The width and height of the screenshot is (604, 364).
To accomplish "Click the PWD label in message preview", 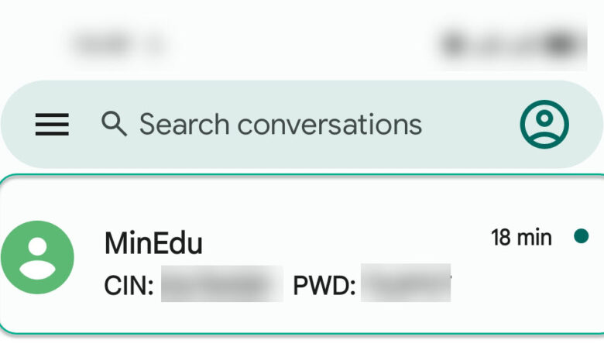I will (x=324, y=286).
